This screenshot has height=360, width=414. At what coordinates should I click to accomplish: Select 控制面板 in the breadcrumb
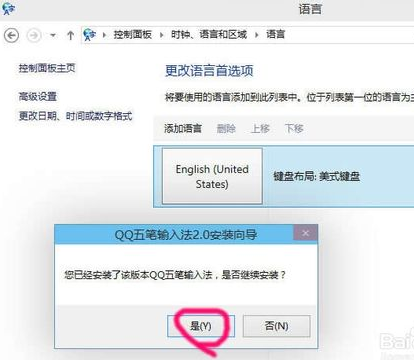coord(133,34)
